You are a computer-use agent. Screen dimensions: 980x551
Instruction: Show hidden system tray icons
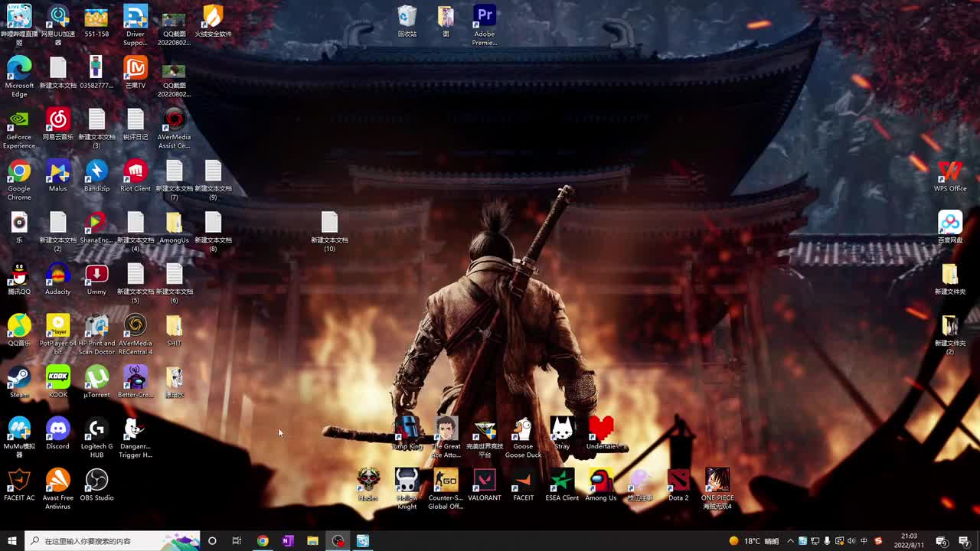tap(791, 541)
